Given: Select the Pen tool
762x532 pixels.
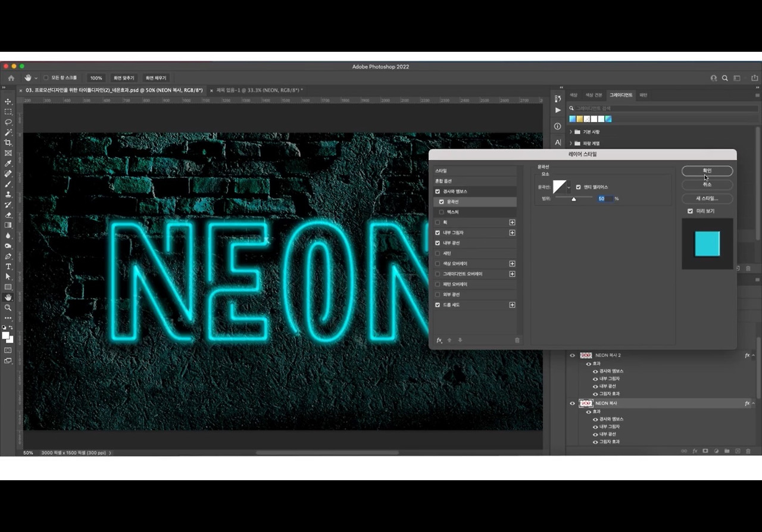Looking at the screenshot, I should coord(8,256).
